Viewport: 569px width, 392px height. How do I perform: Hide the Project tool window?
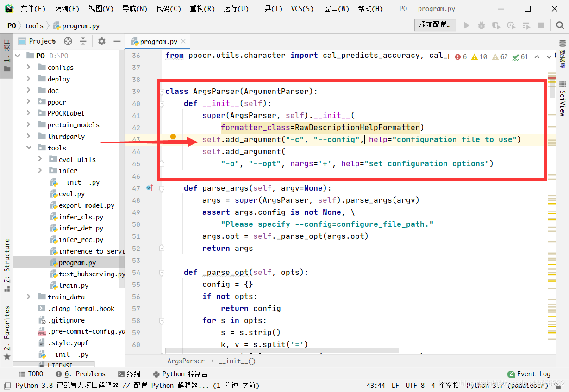pos(117,41)
